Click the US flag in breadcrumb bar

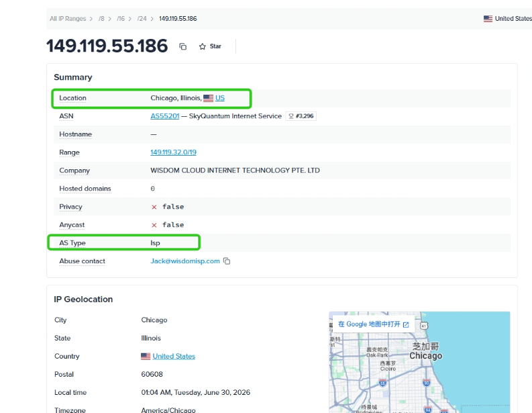[x=488, y=19]
